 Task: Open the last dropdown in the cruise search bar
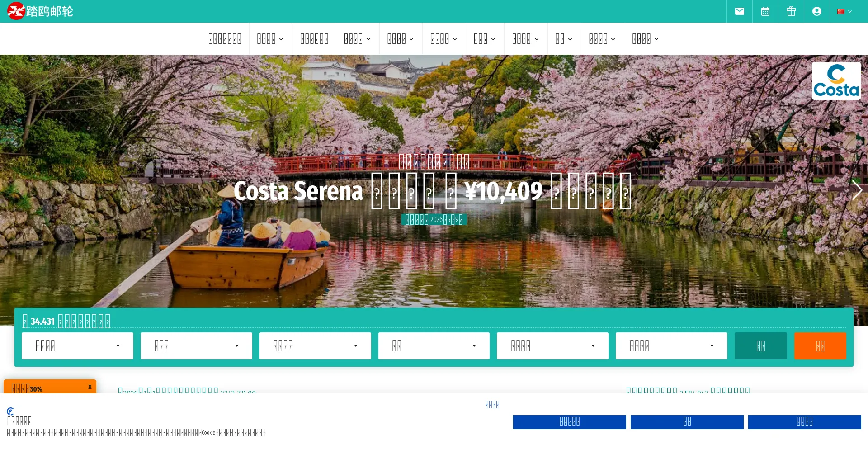pos(671,346)
